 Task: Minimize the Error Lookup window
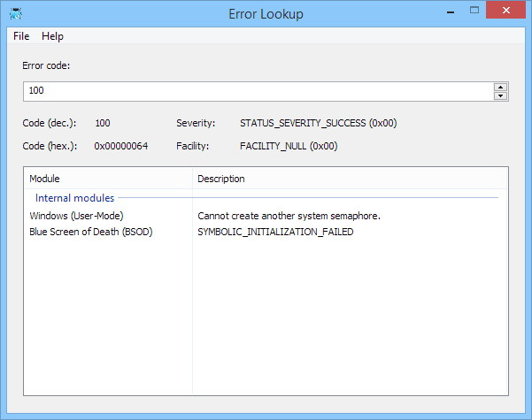[451, 11]
